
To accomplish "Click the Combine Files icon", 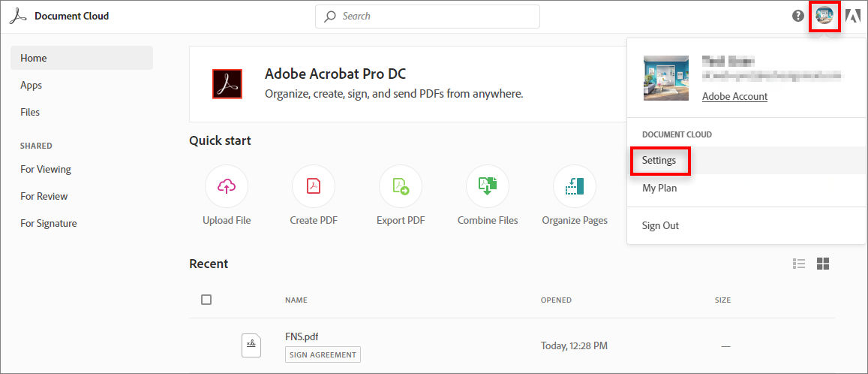I will coord(488,186).
